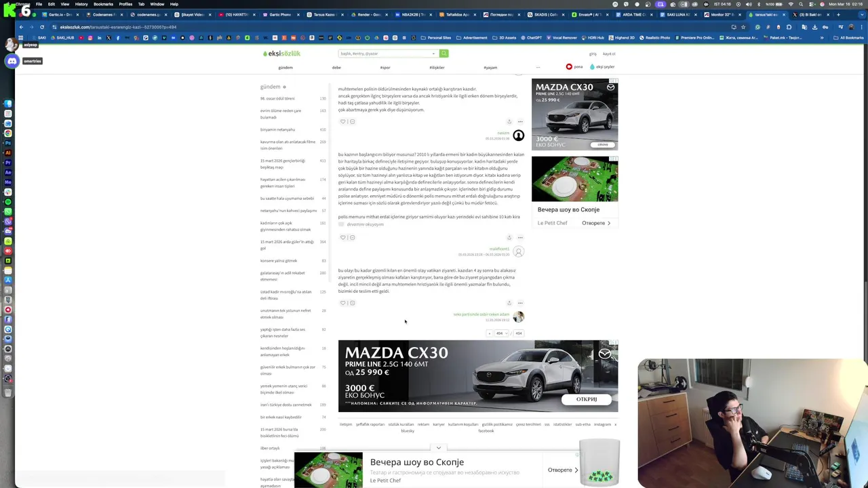Screen dimensions: 868x488
Task: Share the vatikan ziyareti entry
Action: pyautogui.click(x=509, y=303)
